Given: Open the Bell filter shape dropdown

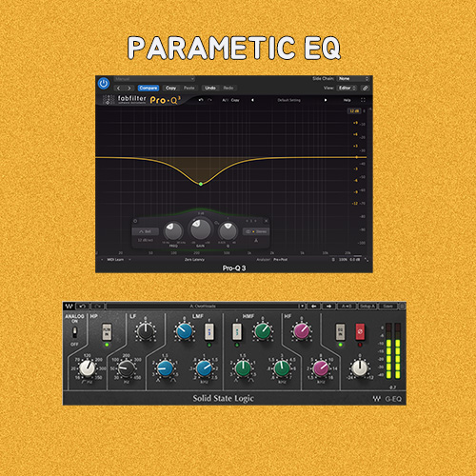Looking at the screenshot, I should pos(146,231).
